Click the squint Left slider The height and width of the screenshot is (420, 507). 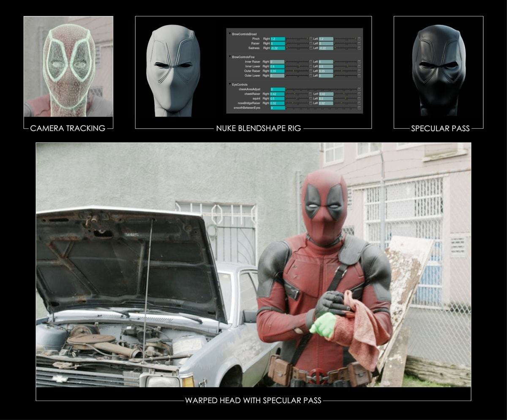(346, 98)
